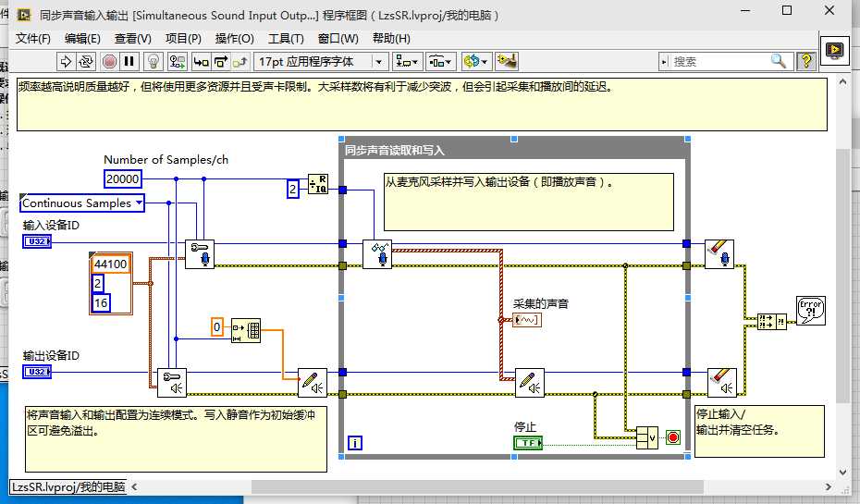860x504 pixels.
Task: Open the 编辑(E) menu
Action: [x=82, y=39]
